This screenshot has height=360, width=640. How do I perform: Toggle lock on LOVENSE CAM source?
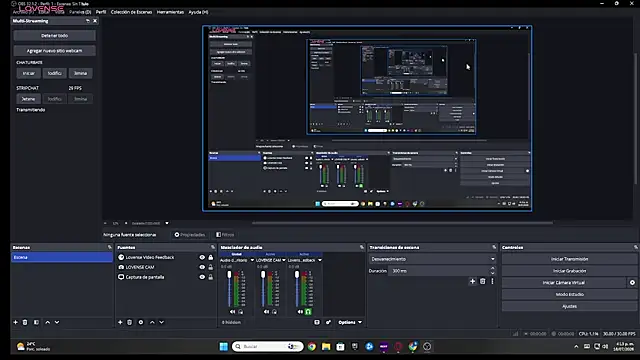211,267
